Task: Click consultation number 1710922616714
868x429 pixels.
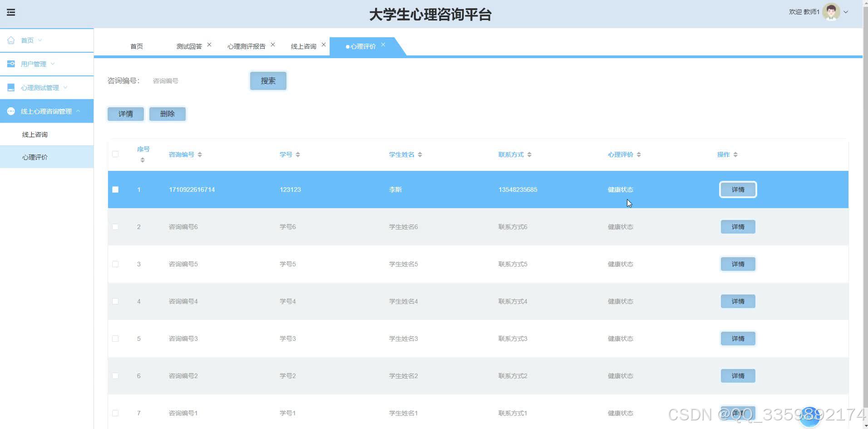Action: click(x=192, y=190)
